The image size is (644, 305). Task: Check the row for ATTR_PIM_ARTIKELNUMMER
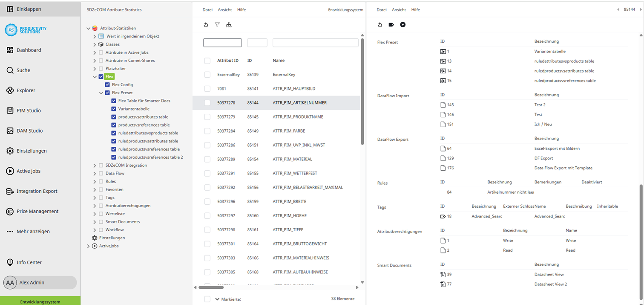pyautogui.click(x=207, y=102)
